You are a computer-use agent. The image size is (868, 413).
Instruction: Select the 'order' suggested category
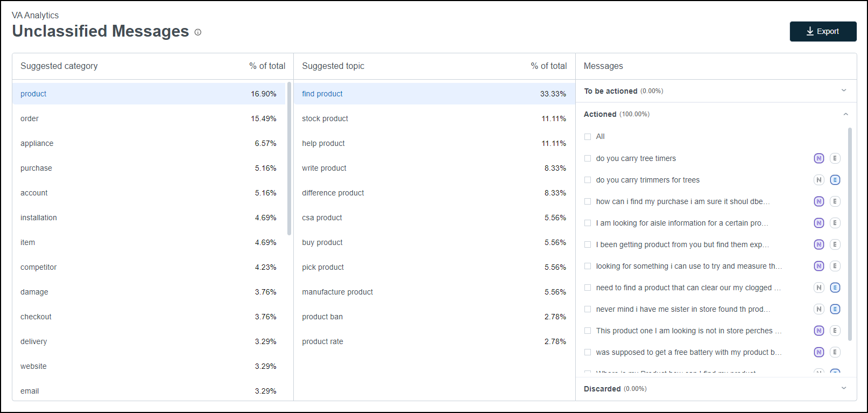[x=30, y=118]
